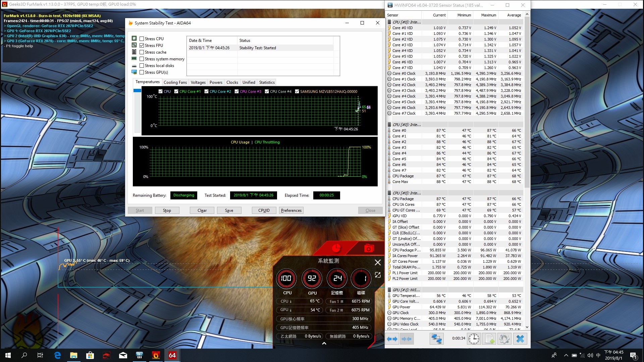
Task: Click HWiNFO clock reset timer icon
Action: click(474, 339)
